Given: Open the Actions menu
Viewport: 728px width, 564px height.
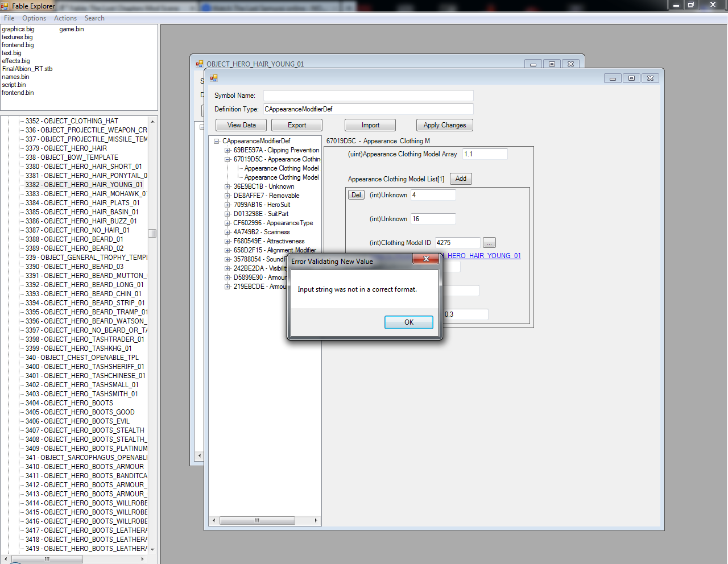Looking at the screenshot, I should (x=65, y=18).
